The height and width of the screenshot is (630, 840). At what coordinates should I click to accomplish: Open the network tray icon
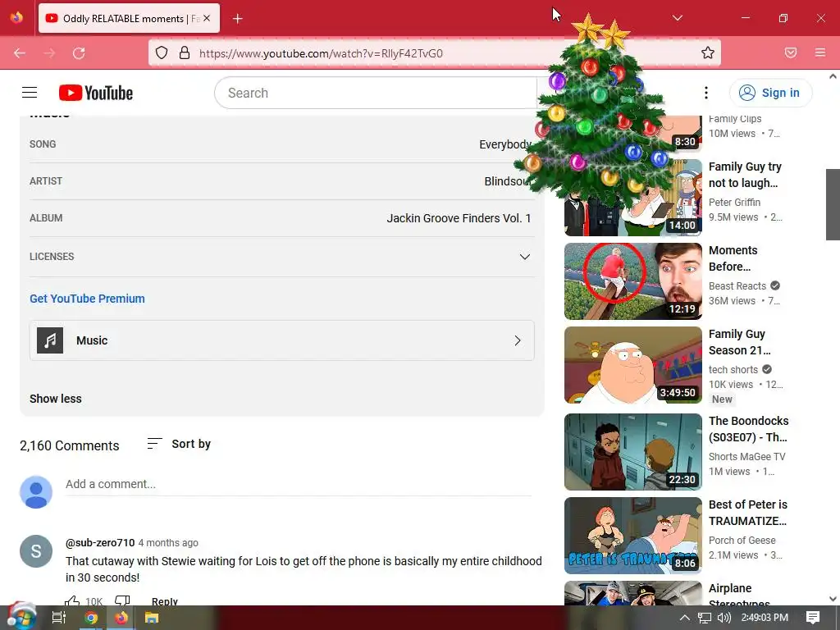coord(705,618)
